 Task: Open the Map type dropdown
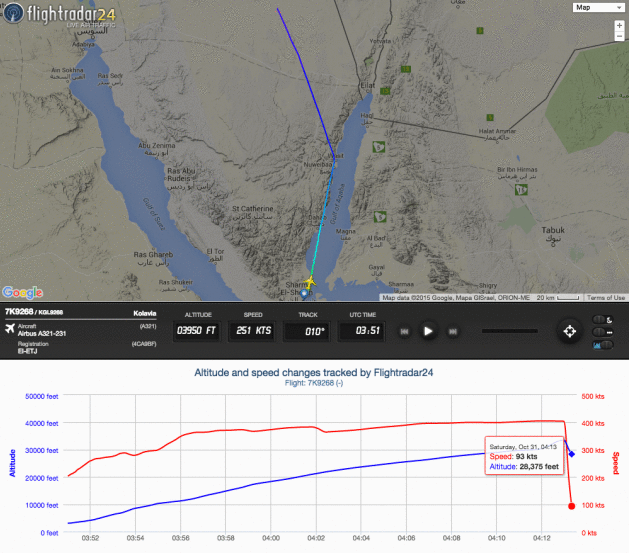tap(597, 7)
